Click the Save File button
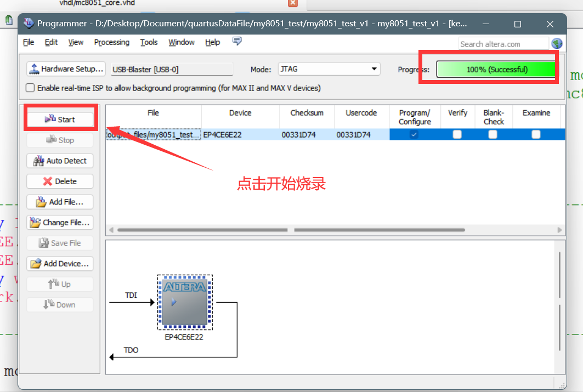The image size is (583, 392). coord(60,243)
